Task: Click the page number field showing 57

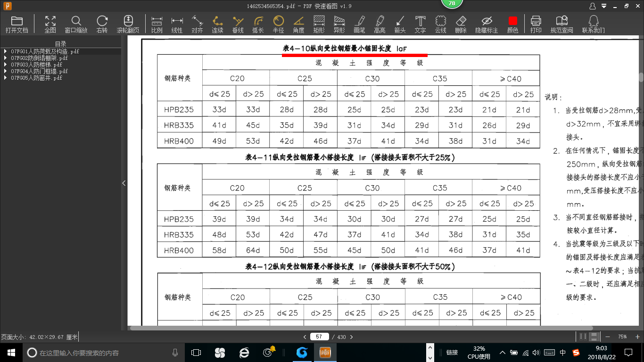Action: (319, 337)
